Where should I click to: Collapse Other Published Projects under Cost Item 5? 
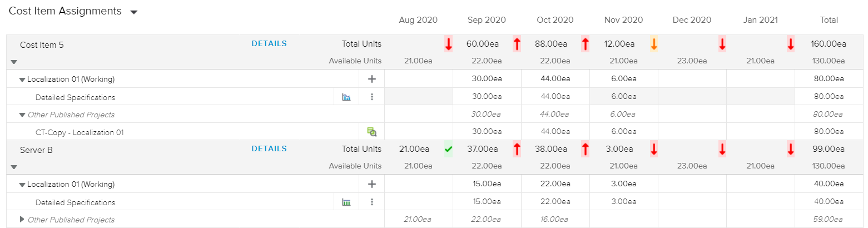22,115
